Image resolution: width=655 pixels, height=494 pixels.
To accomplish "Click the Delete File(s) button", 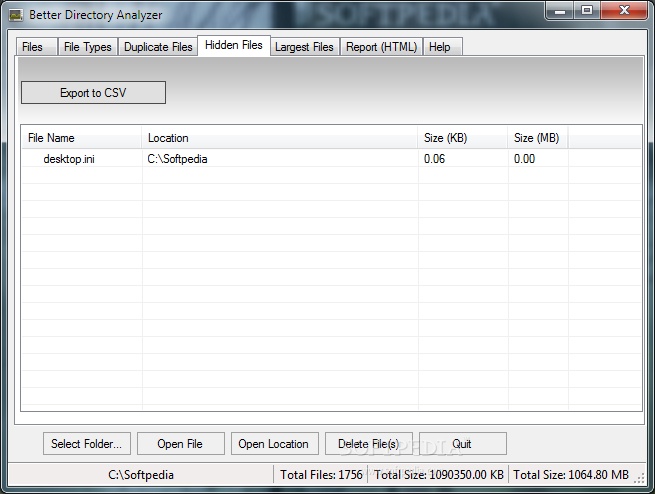I will 369,443.
